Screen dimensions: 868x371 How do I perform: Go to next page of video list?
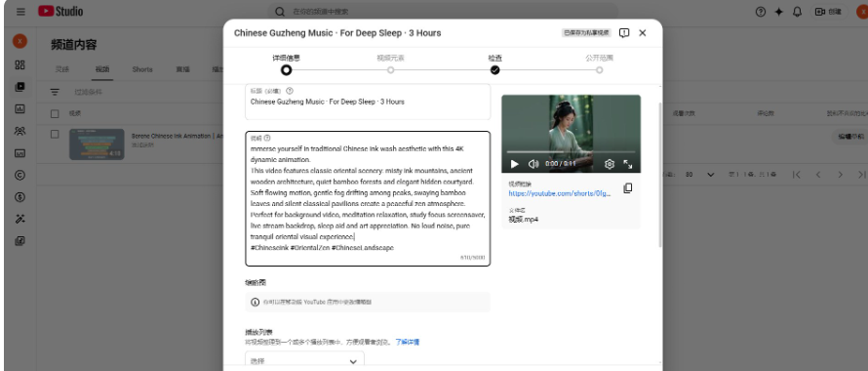(x=840, y=175)
